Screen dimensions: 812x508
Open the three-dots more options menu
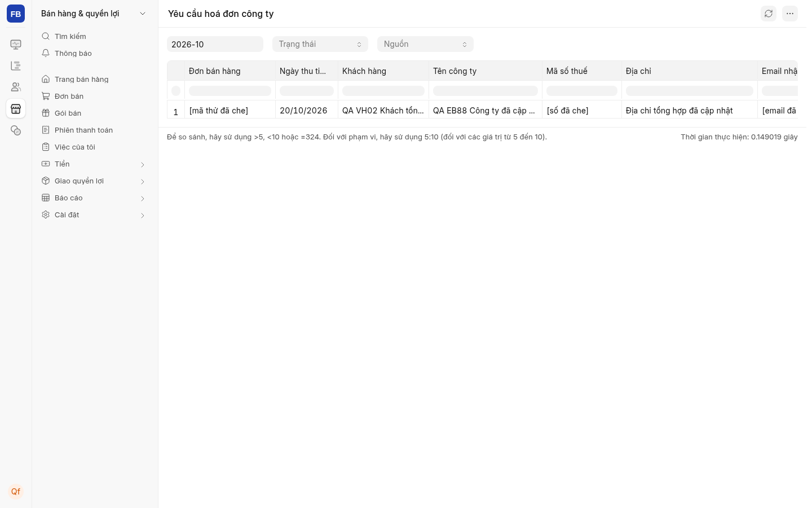(x=790, y=14)
